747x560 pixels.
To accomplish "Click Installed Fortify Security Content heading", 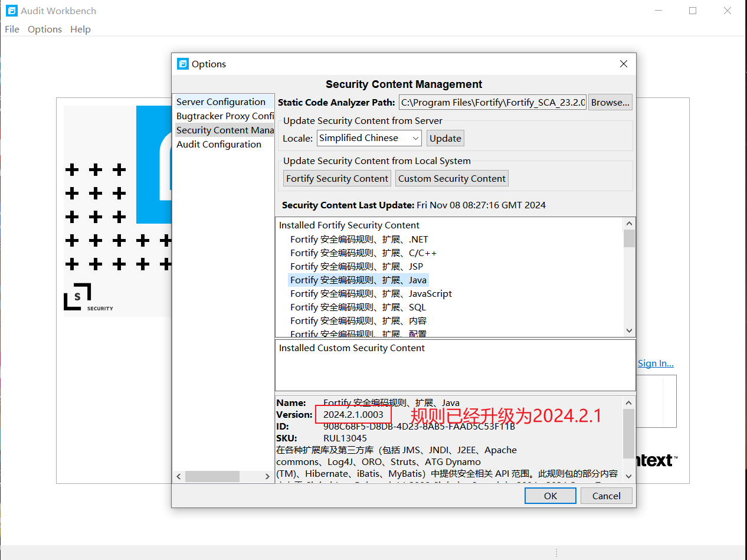I will coord(349,225).
